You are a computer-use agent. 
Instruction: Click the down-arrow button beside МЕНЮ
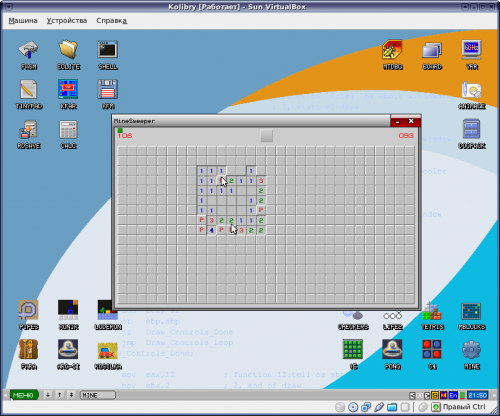(48, 395)
